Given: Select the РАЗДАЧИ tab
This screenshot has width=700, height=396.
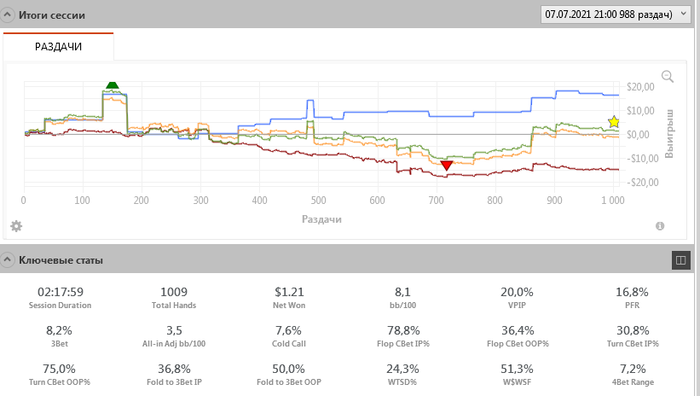Looking at the screenshot, I should 58,46.
